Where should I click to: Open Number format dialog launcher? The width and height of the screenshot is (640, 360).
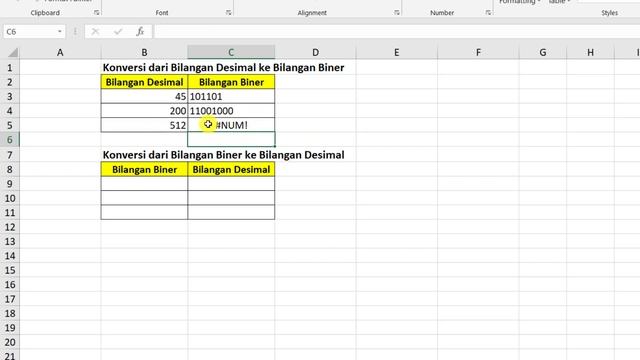click(x=488, y=13)
